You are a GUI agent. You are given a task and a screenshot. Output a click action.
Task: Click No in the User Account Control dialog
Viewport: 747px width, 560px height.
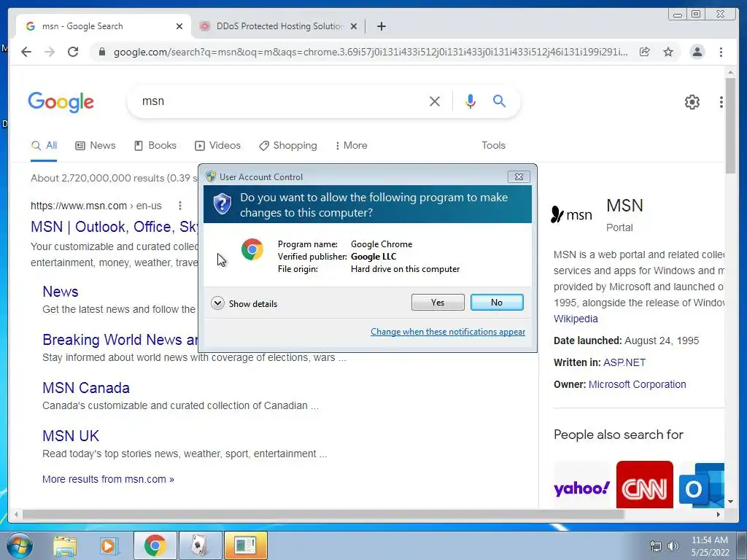tap(497, 303)
